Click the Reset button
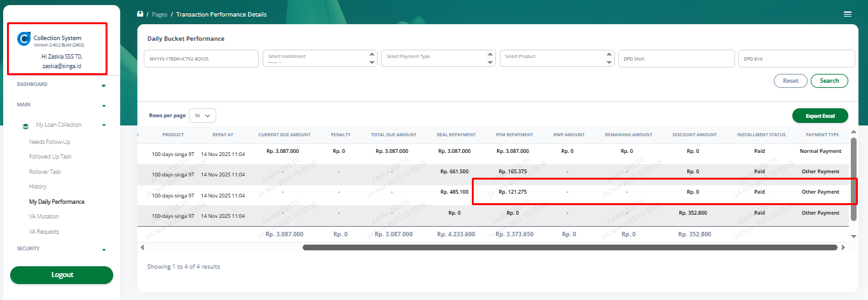 (x=790, y=81)
